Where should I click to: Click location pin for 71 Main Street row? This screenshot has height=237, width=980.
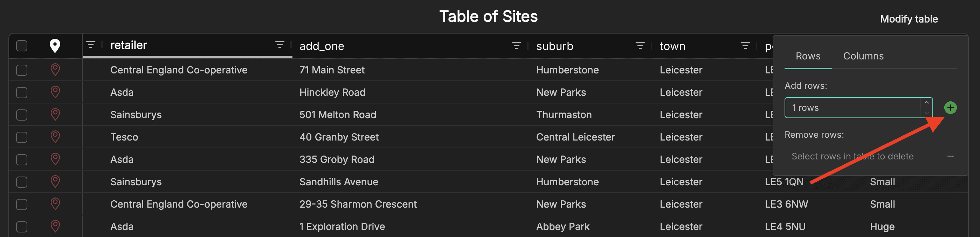click(55, 70)
